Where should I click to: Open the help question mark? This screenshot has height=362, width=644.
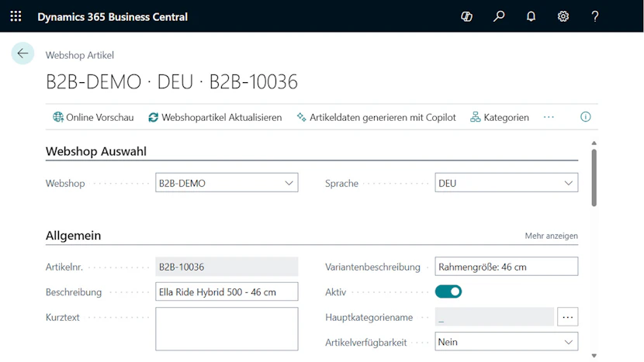click(594, 16)
